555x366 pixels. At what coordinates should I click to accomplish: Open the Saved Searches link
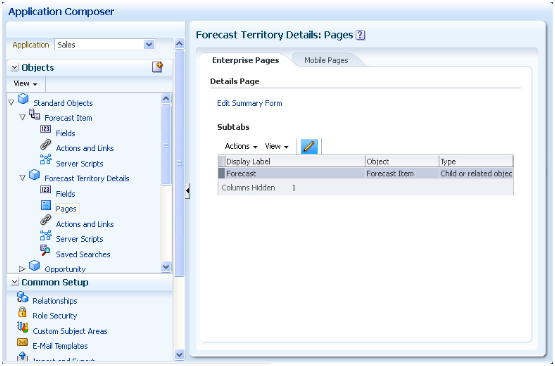83,254
